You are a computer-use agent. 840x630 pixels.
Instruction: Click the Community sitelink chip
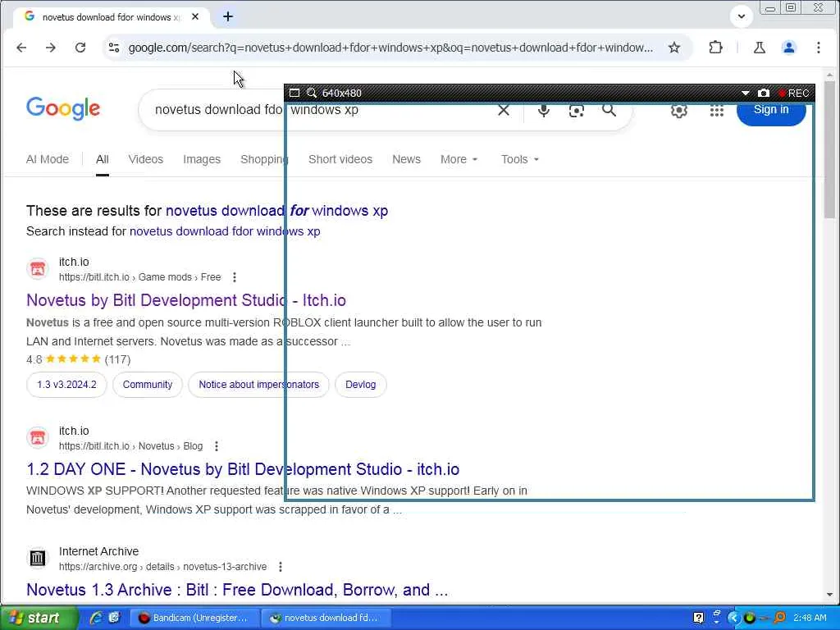pyautogui.click(x=148, y=385)
